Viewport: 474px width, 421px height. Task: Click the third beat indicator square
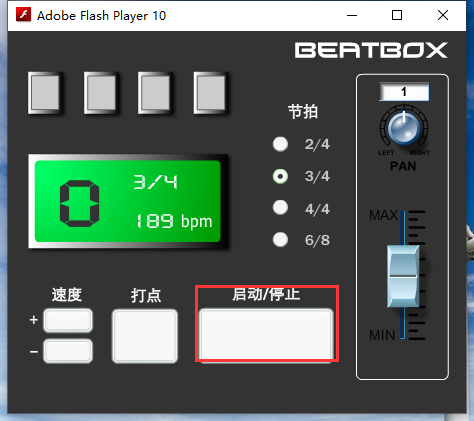click(155, 93)
